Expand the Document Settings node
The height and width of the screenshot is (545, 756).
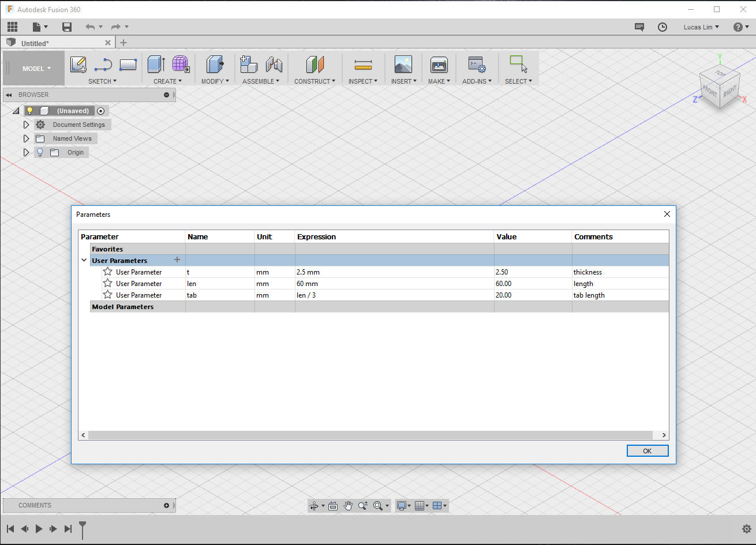click(26, 125)
